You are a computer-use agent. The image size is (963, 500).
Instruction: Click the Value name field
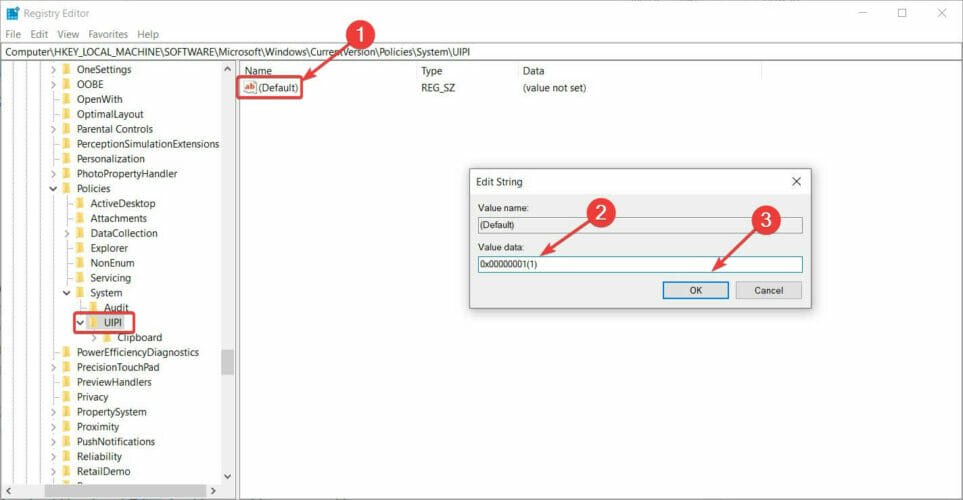point(640,225)
